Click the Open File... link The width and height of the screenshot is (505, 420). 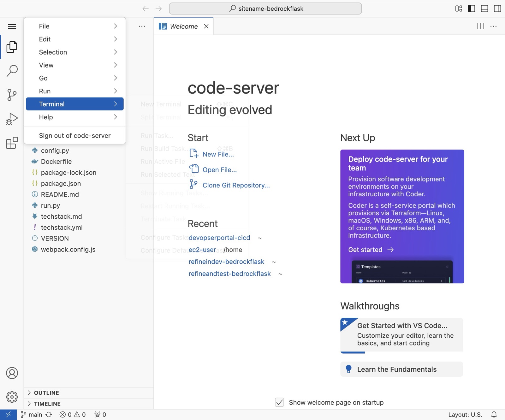click(213, 170)
